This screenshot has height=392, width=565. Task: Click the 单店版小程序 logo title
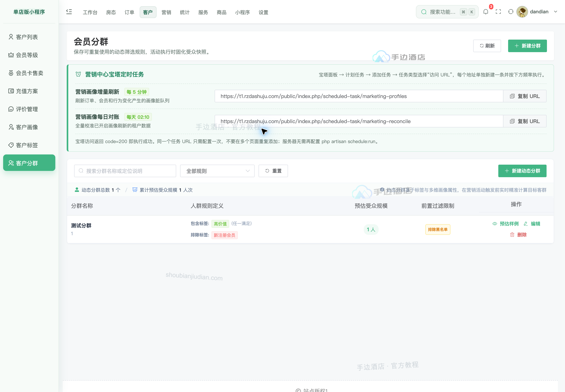click(29, 12)
